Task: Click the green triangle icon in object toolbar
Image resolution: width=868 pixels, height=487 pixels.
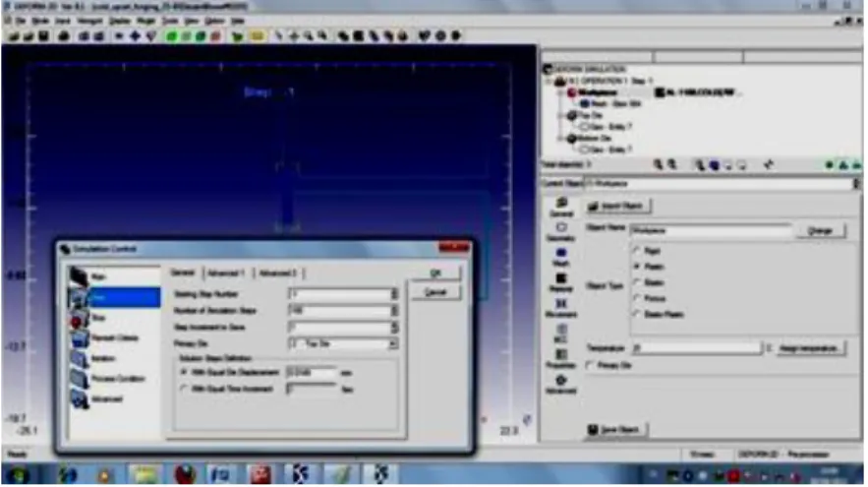Action: [x=843, y=165]
